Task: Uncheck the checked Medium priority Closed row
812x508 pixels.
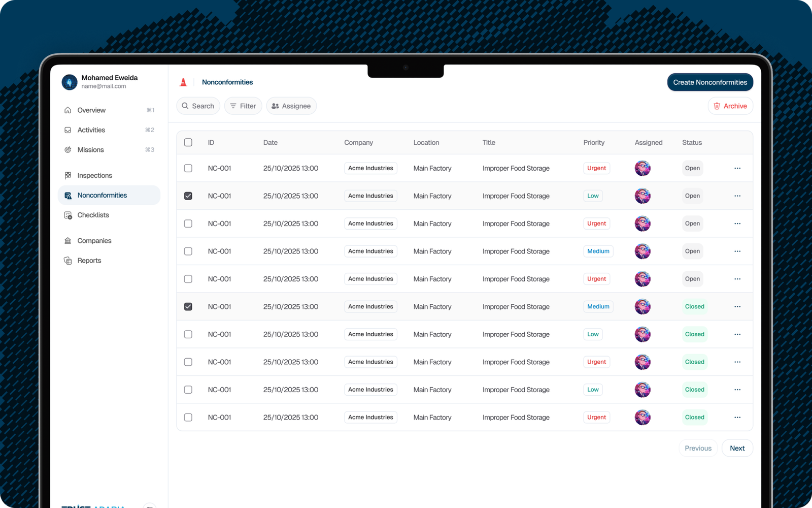Action: 188,307
